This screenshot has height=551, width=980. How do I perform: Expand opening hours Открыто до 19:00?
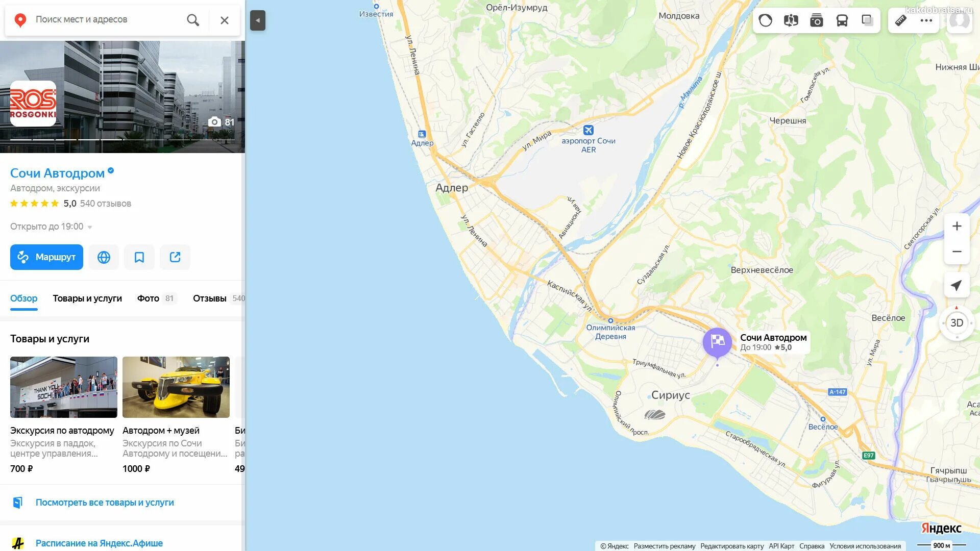pyautogui.click(x=51, y=227)
